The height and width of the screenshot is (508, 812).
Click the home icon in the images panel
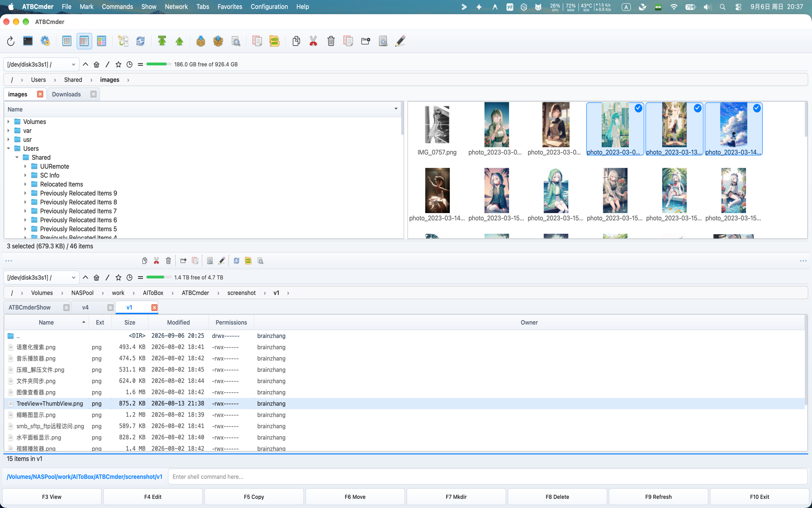coord(97,65)
